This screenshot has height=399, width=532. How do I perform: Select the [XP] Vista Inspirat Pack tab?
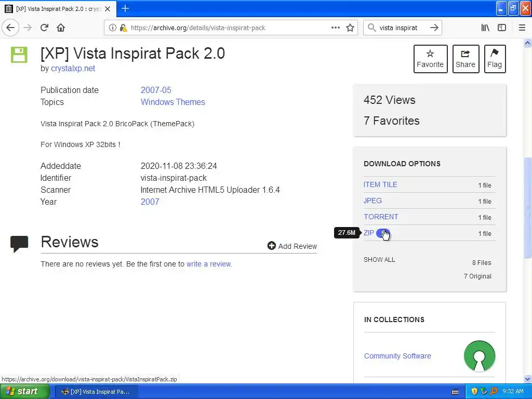point(58,9)
